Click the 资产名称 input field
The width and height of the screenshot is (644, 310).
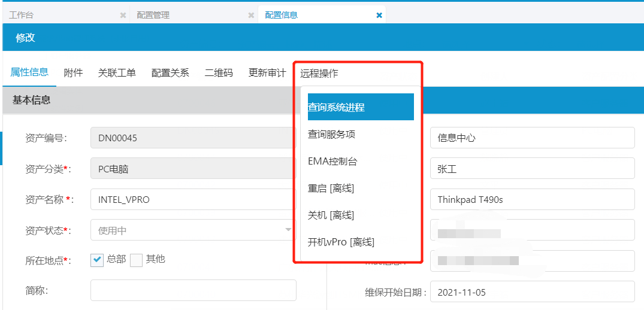[193, 200]
